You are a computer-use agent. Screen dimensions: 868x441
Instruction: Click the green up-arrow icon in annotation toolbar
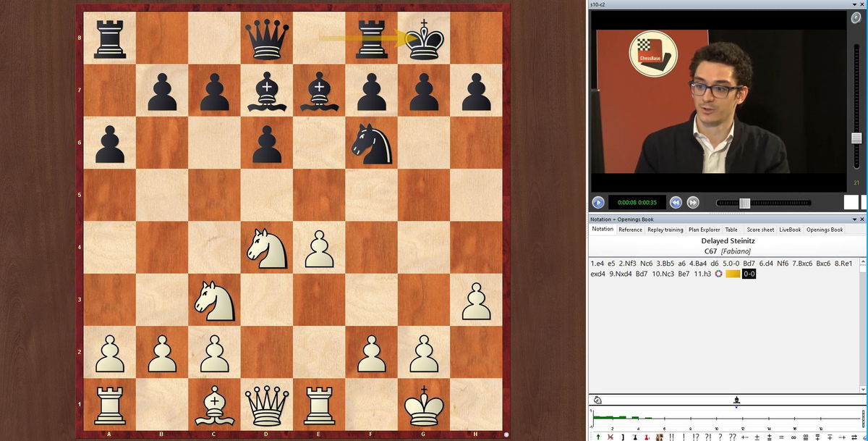[x=598, y=437]
